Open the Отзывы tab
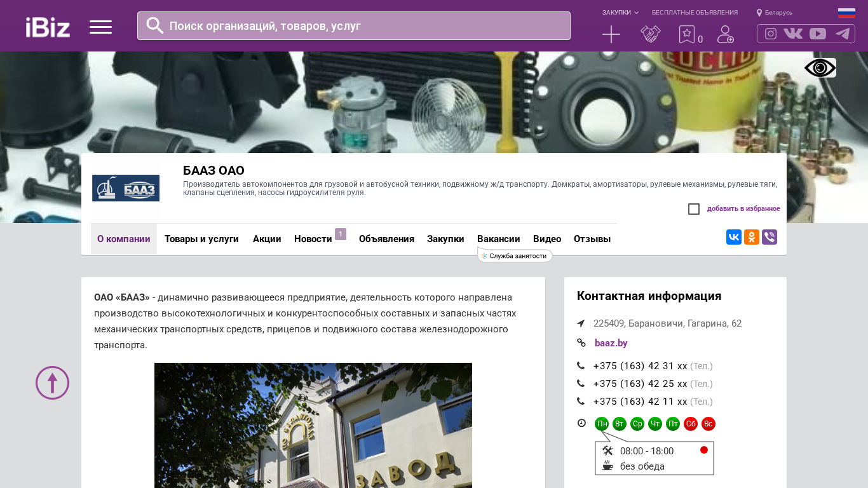The width and height of the screenshot is (868, 488). [x=592, y=239]
